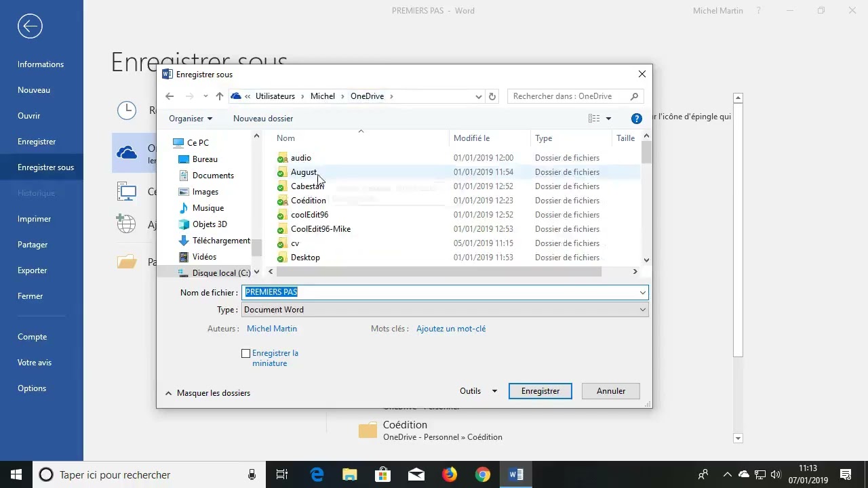Image resolution: width=868 pixels, height=488 pixels.
Task: Click the backstage back arrow icon
Action: tap(30, 26)
